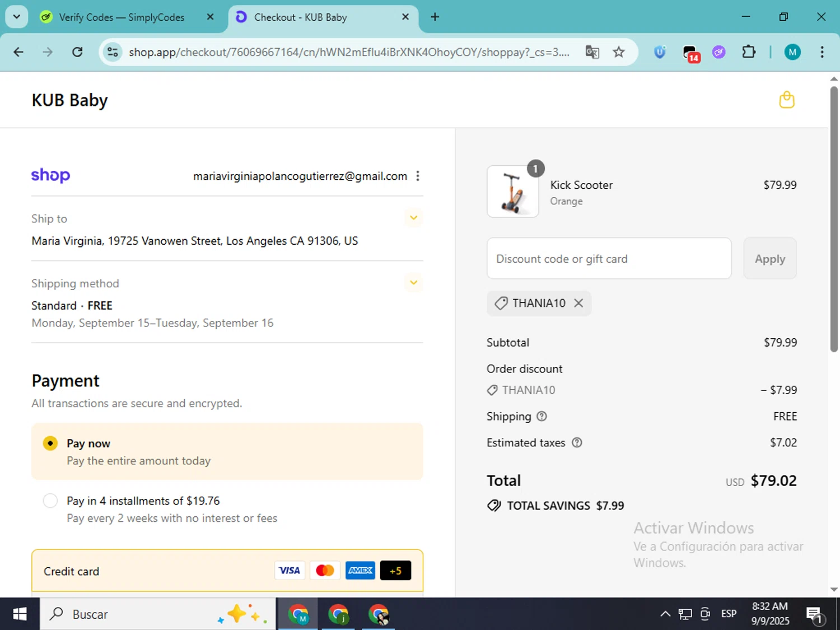Open the KUB Baby store link

[69, 100]
